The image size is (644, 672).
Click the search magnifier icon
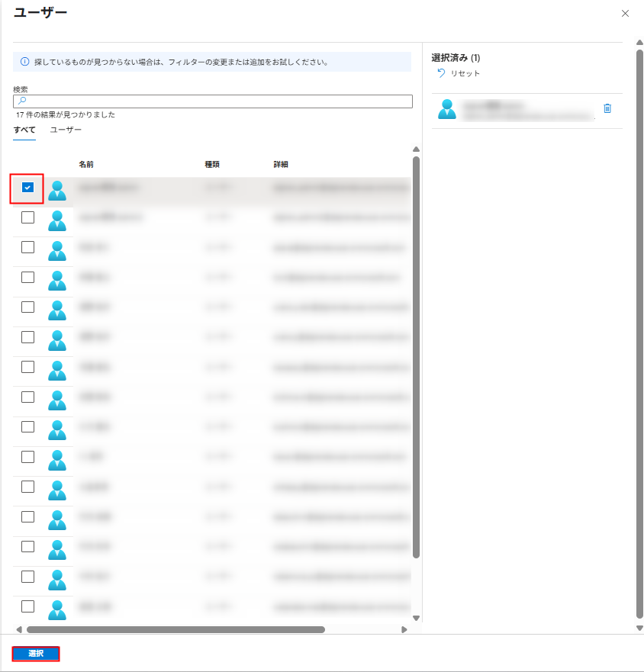pos(22,101)
